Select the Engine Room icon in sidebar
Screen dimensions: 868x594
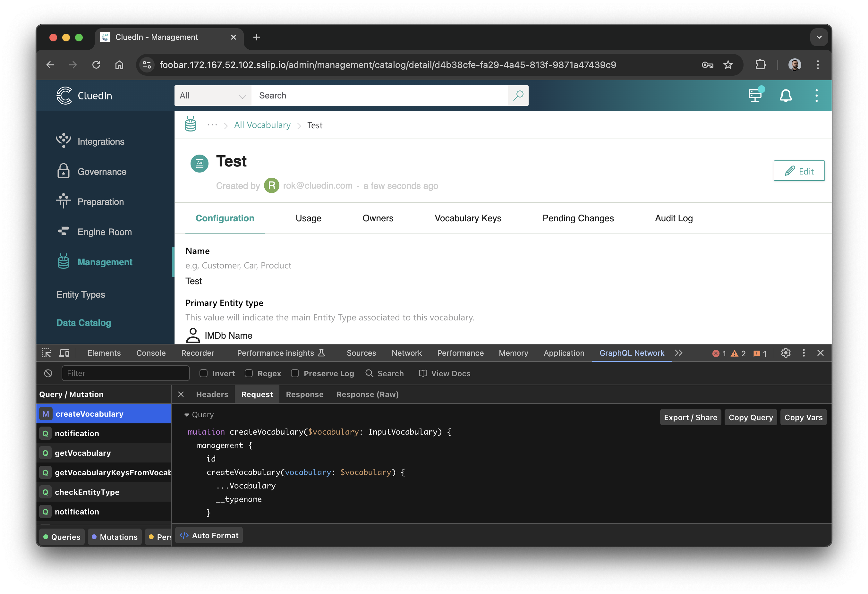63,231
